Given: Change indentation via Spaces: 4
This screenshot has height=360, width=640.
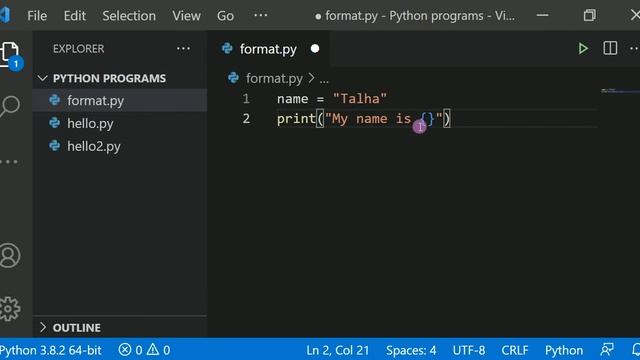Looking at the screenshot, I should pyautogui.click(x=411, y=350).
